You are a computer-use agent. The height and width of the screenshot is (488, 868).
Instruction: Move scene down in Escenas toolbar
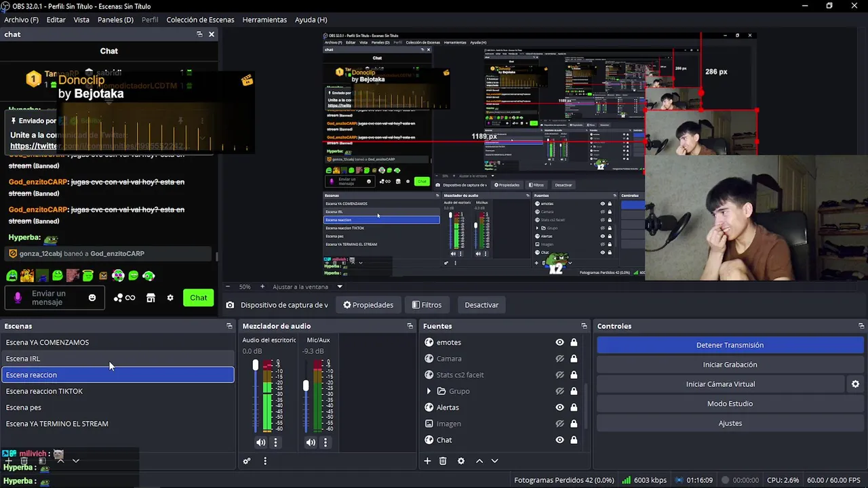76,461
